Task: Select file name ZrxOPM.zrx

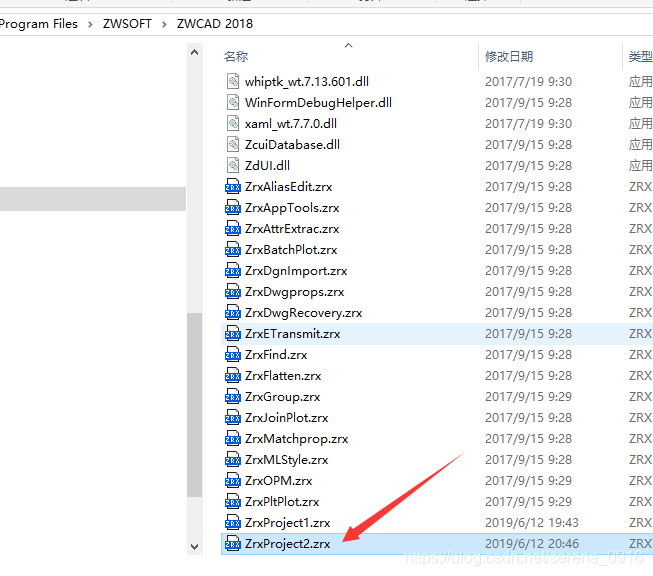Action: (x=279, y=480)
